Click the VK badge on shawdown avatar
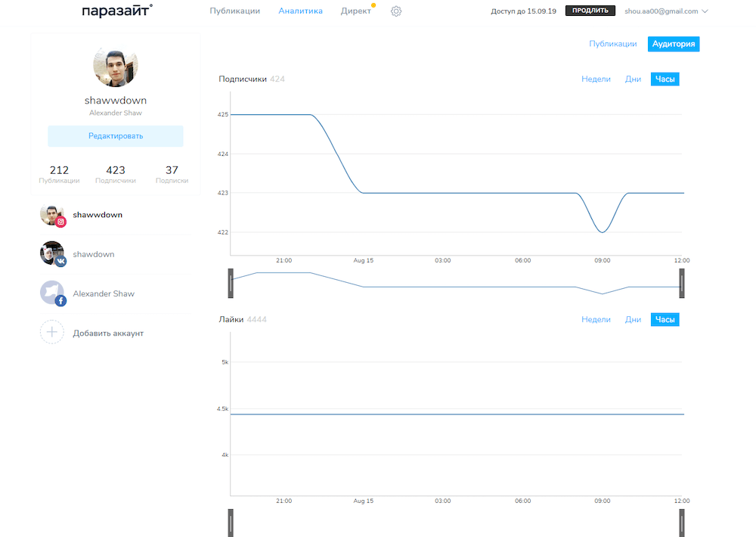Image resolution: width=756 pixels, height=537 pixels. pyautogui.click(x=61, y=261)
